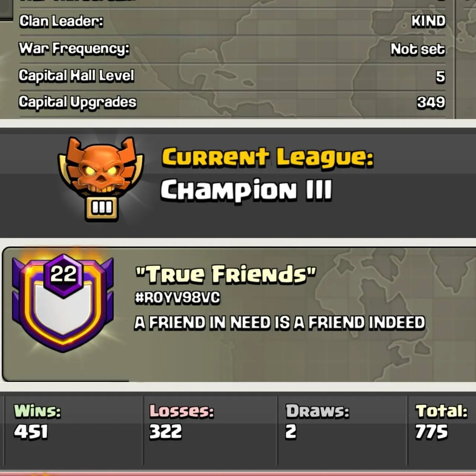
Task: Tap the Champion III league skull badge
Action: click(x=101, y=178)
